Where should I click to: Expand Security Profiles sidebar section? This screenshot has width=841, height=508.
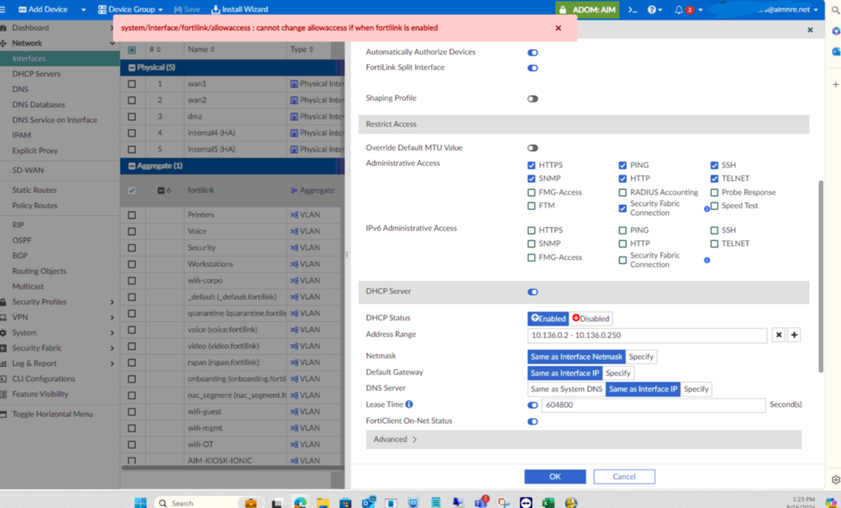click(x=112, y=302)
